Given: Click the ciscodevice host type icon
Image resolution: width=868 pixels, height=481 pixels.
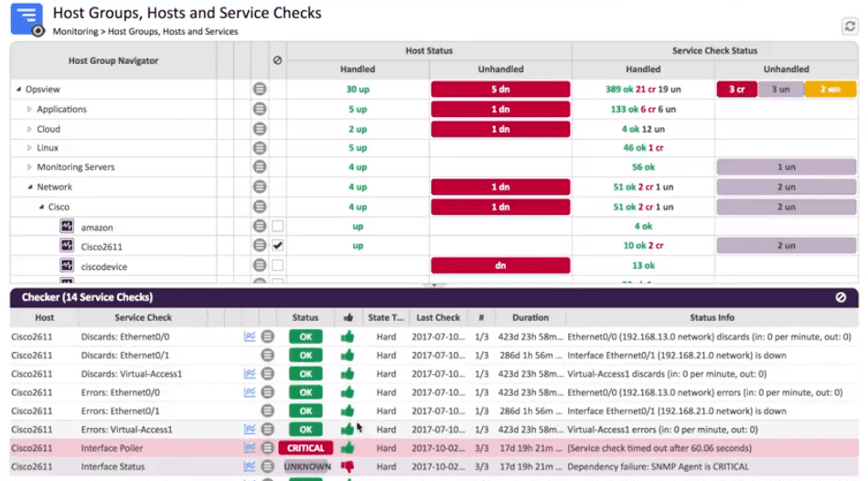Looking at the screenshot, I should [x=67, y=265].
